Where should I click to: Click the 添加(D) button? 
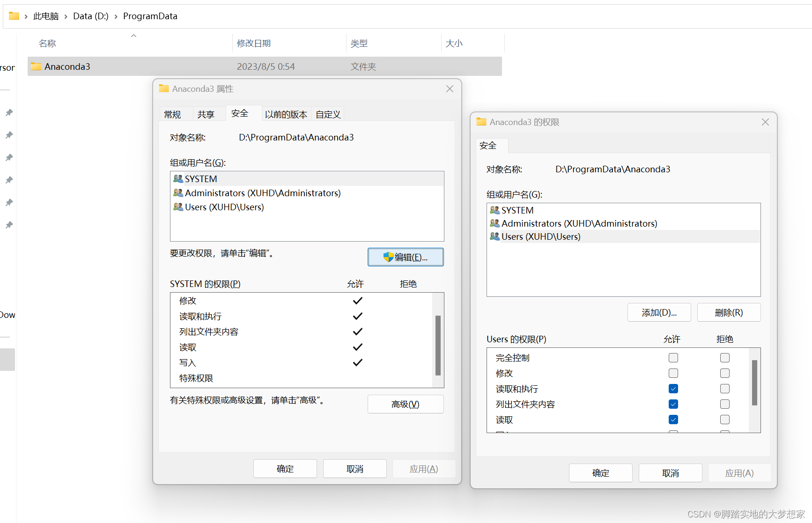[659, 312]
